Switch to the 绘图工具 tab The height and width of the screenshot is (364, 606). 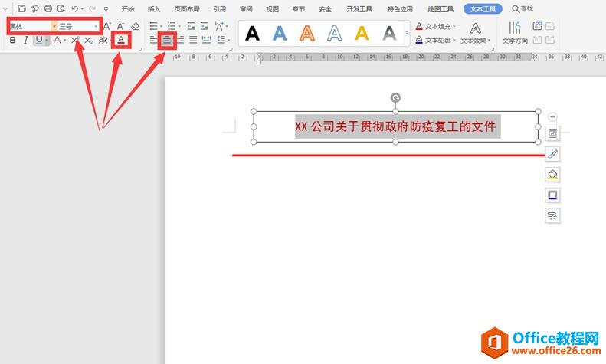441,9
